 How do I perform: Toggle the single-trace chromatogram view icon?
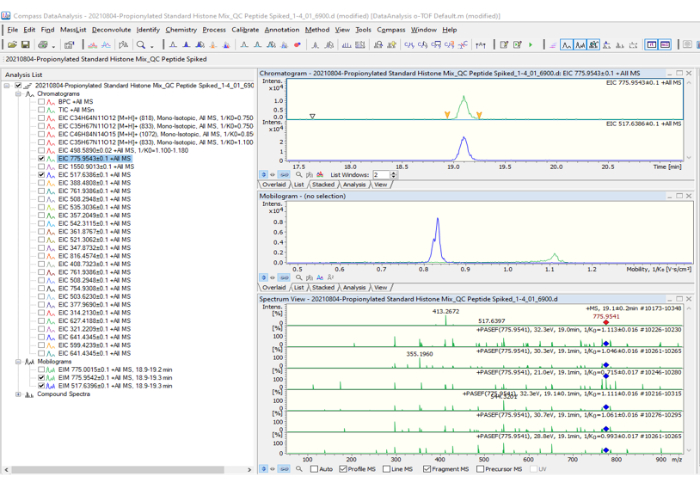(567, 45)
